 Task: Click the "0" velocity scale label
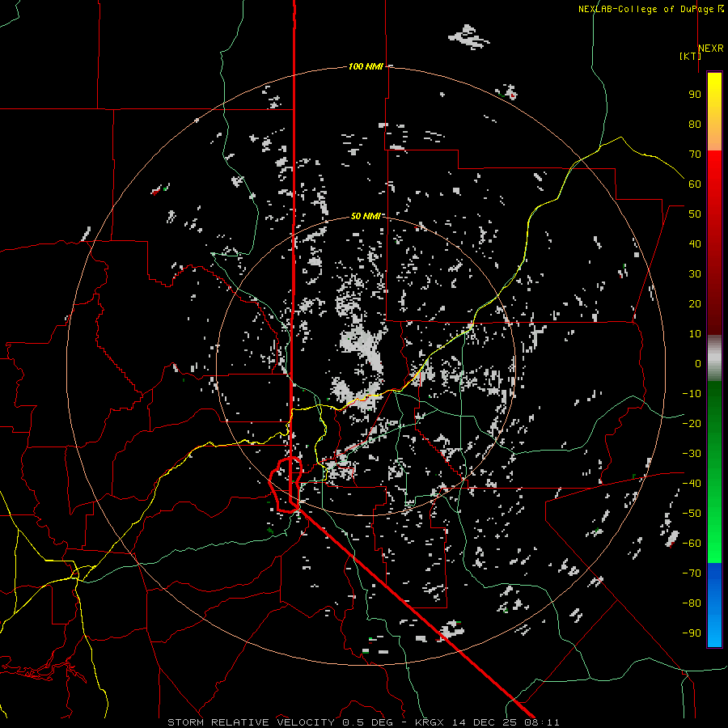coord(698,364)
